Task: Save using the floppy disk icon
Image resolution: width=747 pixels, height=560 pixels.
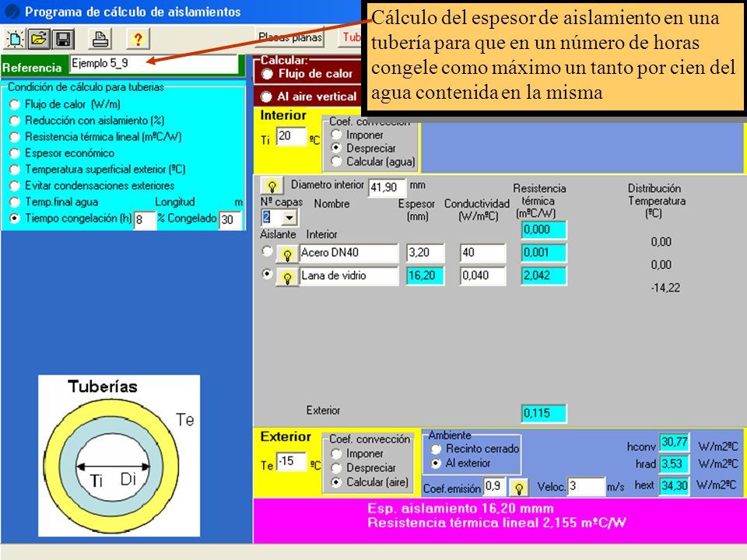Action: tap(63, 39)
